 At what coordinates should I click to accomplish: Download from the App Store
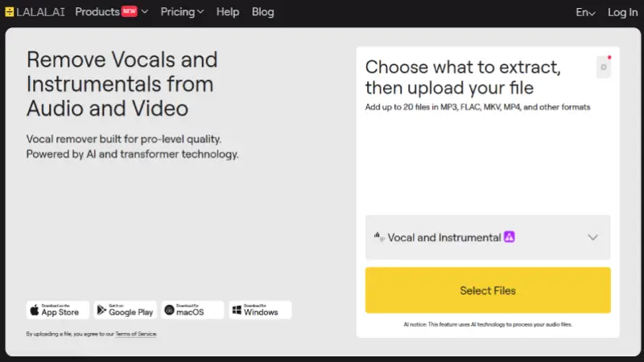pyautogui.click(x=58, y=310)
